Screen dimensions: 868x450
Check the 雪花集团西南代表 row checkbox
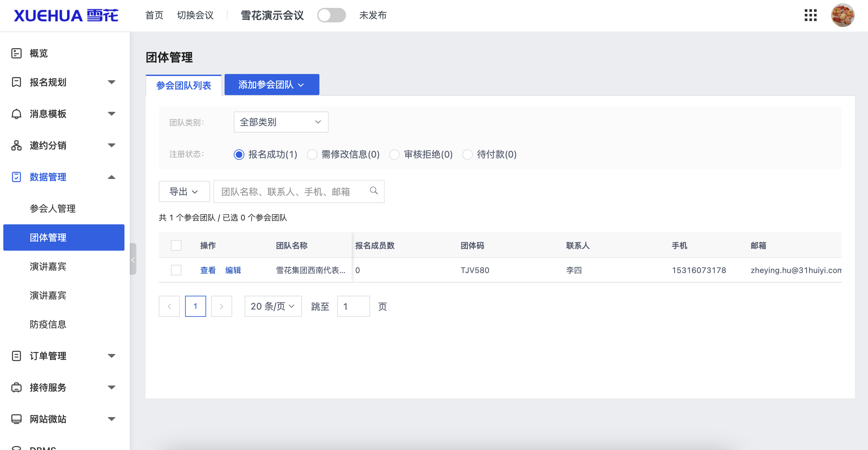[x=176, y=270]
